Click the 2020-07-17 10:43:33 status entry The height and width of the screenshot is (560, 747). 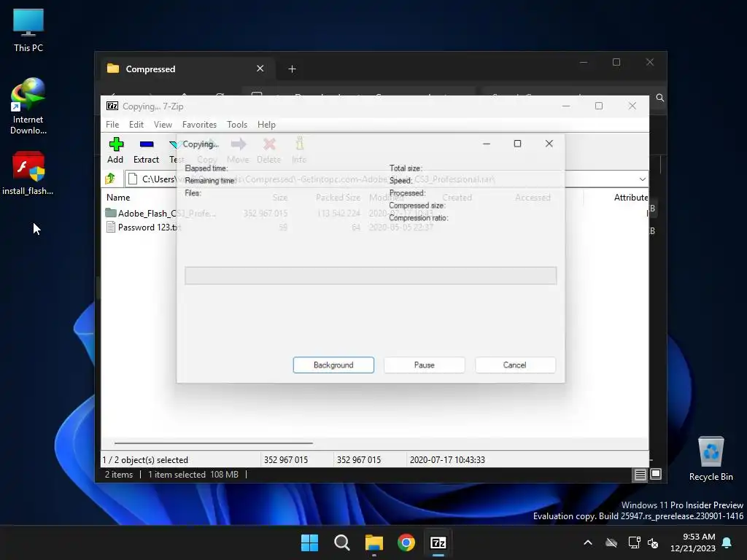coord(447,460)
